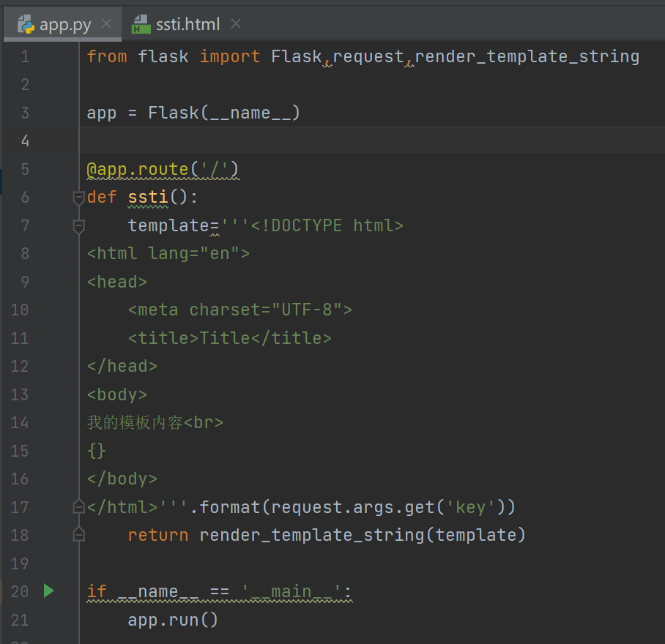Image resolution: width=665 pixels, height=644 pixels.
Task: Click the <body> tag on line 13
Action: click(117, 395)
